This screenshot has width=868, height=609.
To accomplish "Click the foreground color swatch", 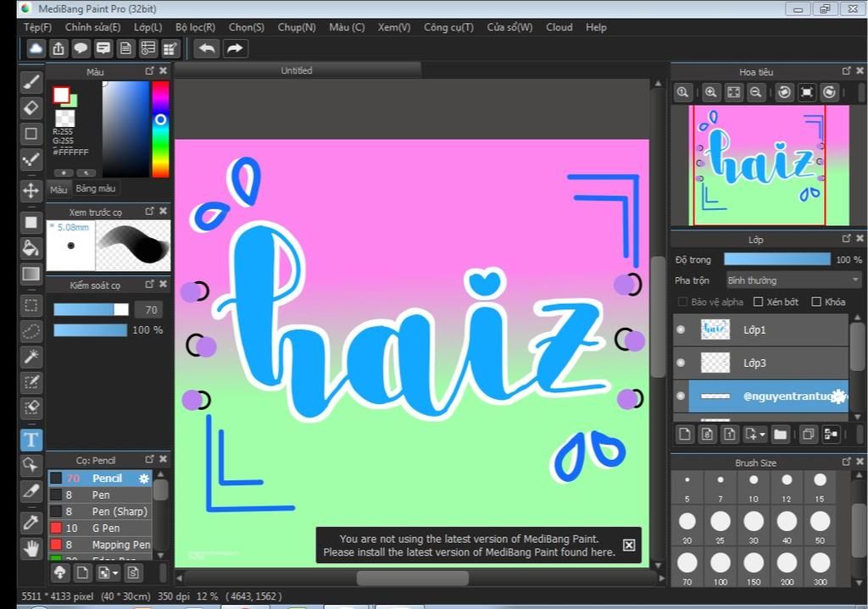I will (x=61, y=95).
